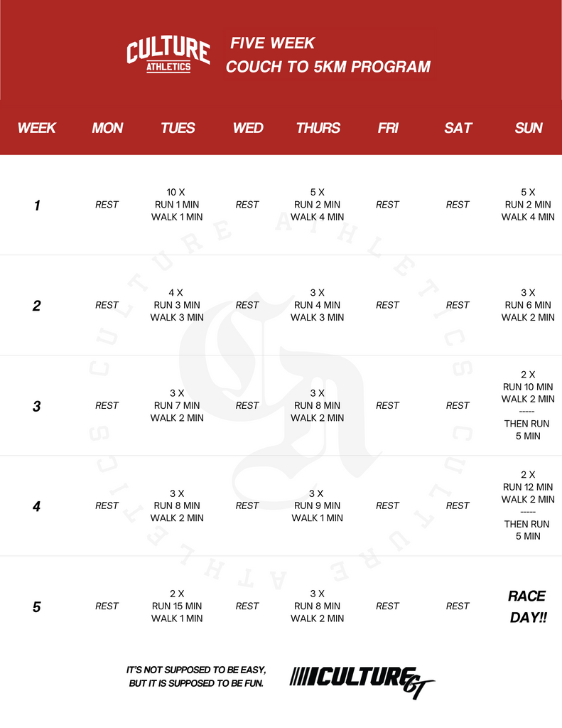Click the Five Week Couch to 5KM title

tap(328, 55)
